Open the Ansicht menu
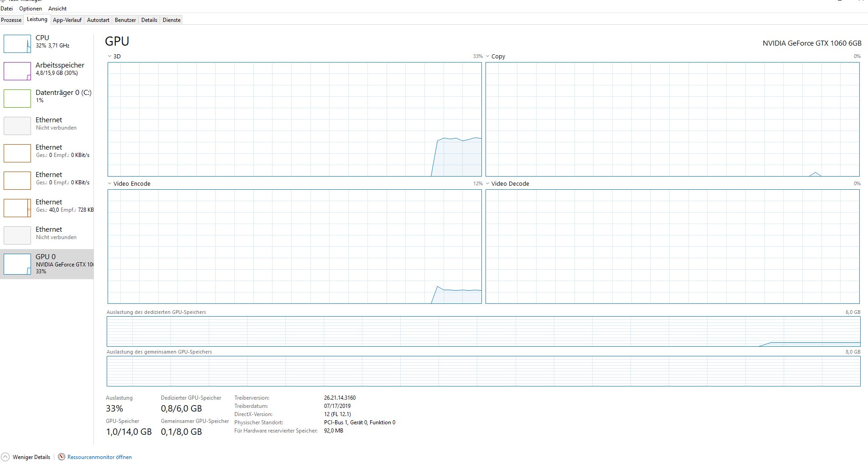This screenshot has width=868, height=464. (57, 8)
